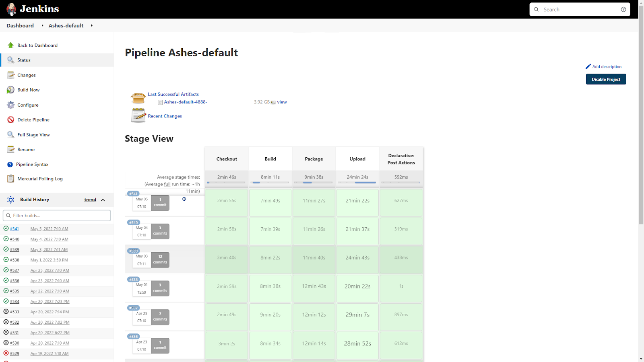
Task: Open the #541 build badge in Stage View
Action: (x=133, y=194)
